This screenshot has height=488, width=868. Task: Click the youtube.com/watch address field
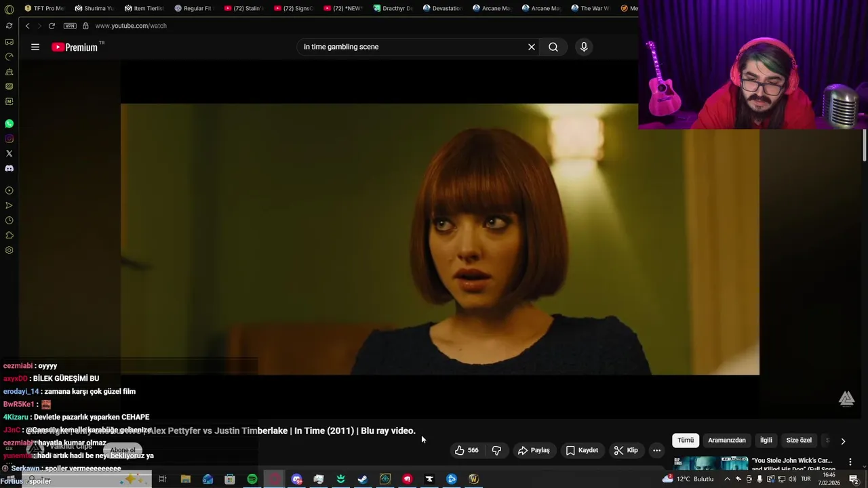tap(131, 26)
